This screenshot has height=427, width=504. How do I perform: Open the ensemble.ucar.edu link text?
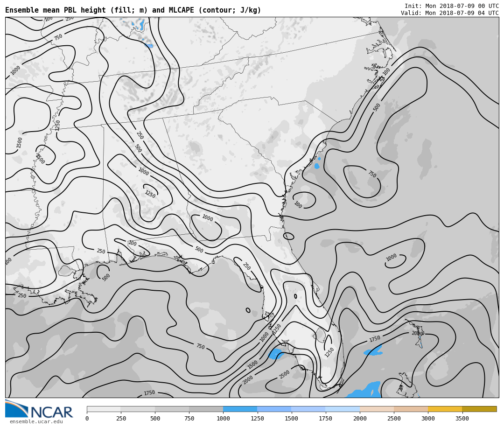point(36,421)
